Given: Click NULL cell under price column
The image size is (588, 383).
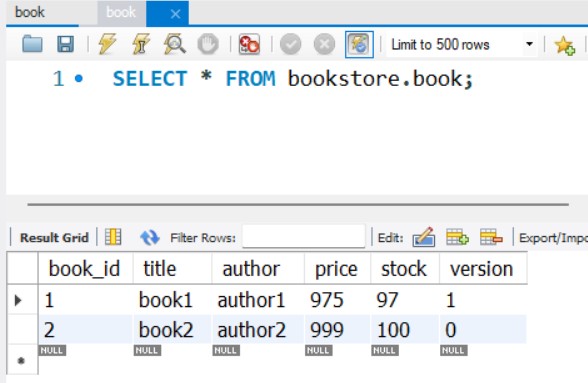Looking at the screenshot, I should point(318,350).
